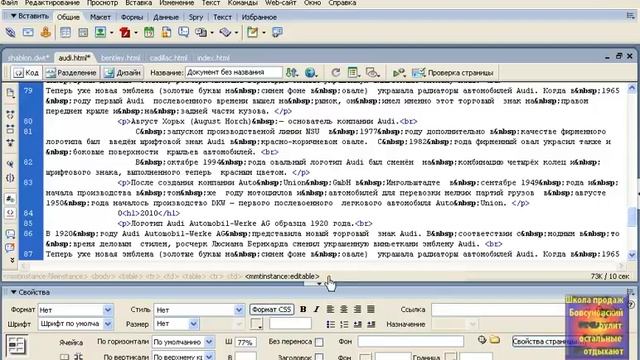
Task: Preview page in browser globe icon
Action: click(x=310, y=73)
